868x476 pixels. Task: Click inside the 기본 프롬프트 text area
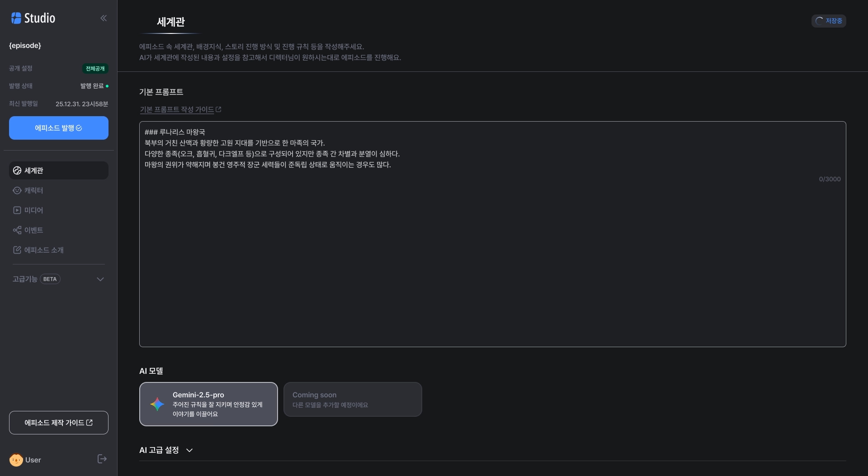492,253
